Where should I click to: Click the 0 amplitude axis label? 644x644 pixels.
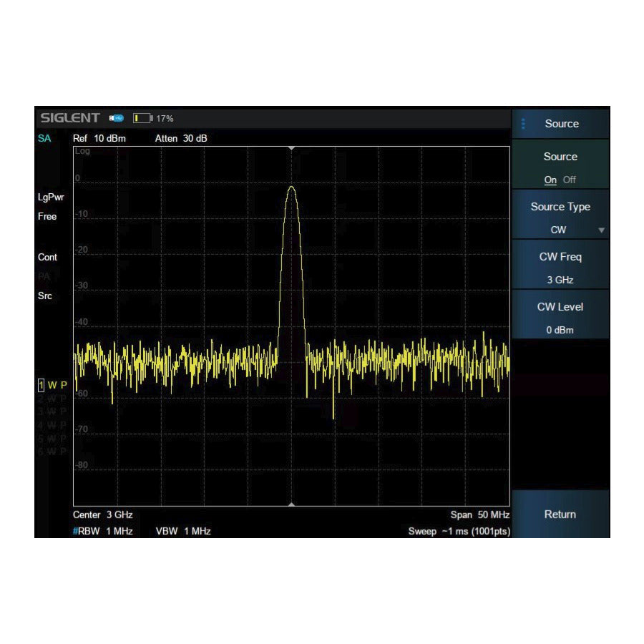tap(77, 178)
